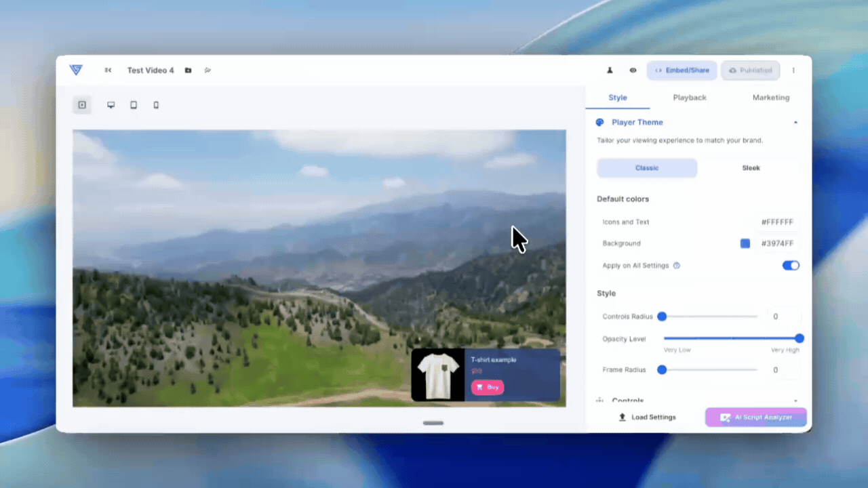This screenshot has width=868, height=488.
Task: Click Load Settings button
Action: 648,418
